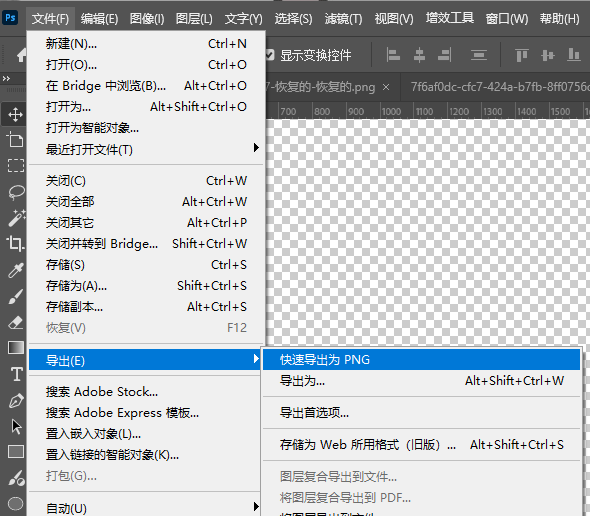The width and height of the screenshot is (590, 516).
Task: Choose 关闭其它 menu entry
Action: point(146,223)
